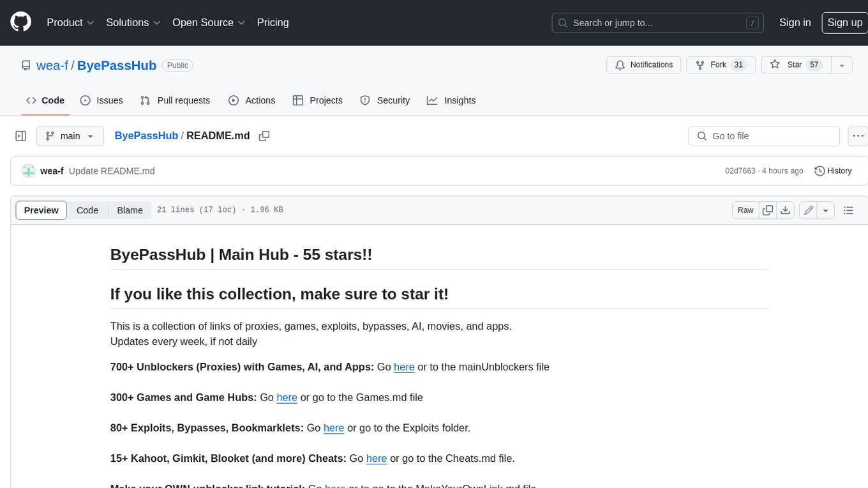This screenshot has width=868, height=488.
Task: Click Sign in link
Action: pyautogui.click(x=795, y=22)
